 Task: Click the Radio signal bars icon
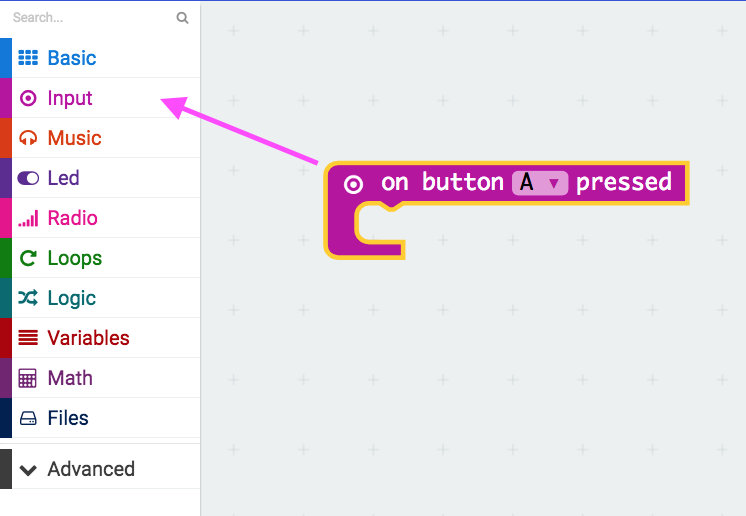pyautogui.click(x=28, y=218)
